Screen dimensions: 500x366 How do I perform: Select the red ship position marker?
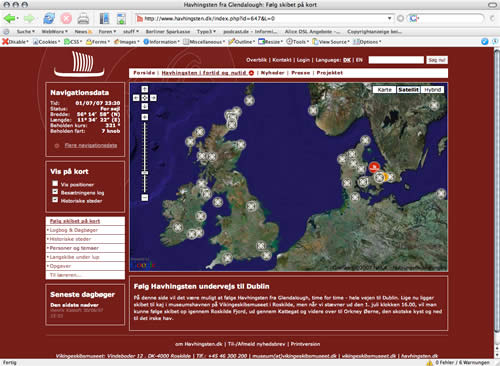pos(374,167)
